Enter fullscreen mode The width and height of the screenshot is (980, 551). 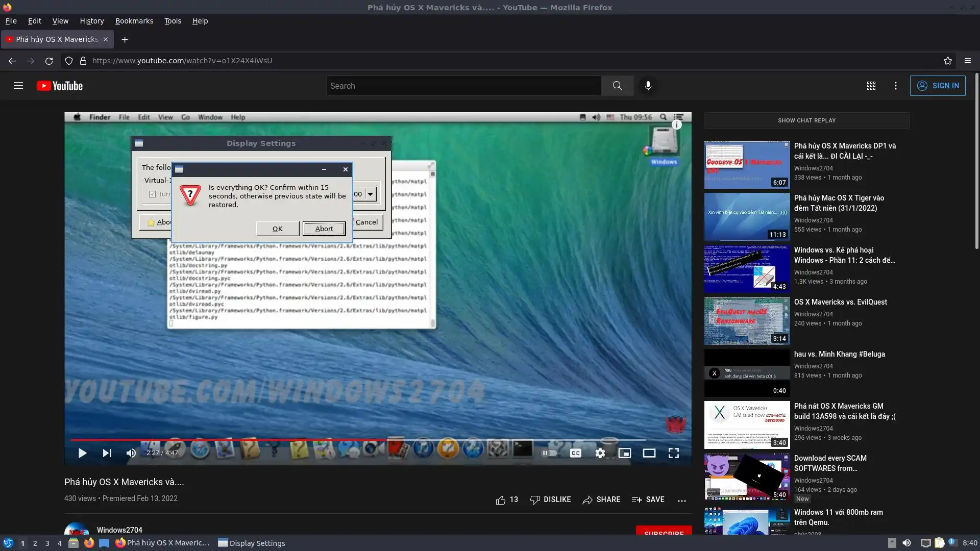pos(674,453)
